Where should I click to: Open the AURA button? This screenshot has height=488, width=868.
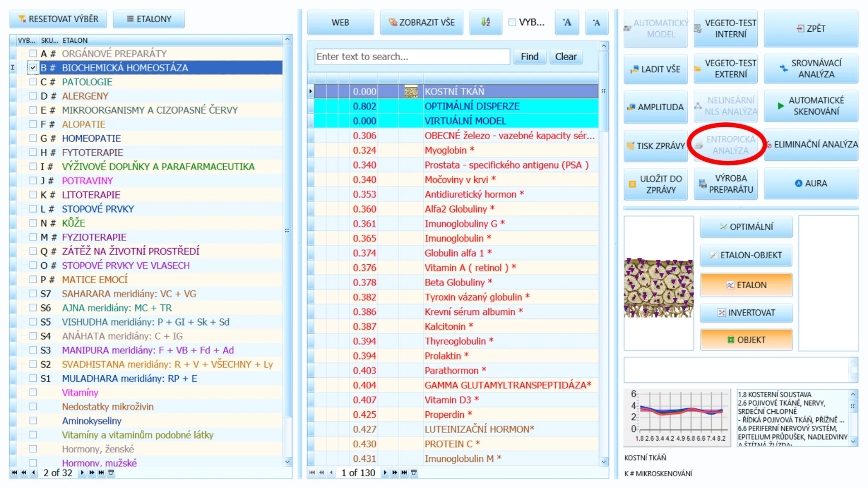811,183
